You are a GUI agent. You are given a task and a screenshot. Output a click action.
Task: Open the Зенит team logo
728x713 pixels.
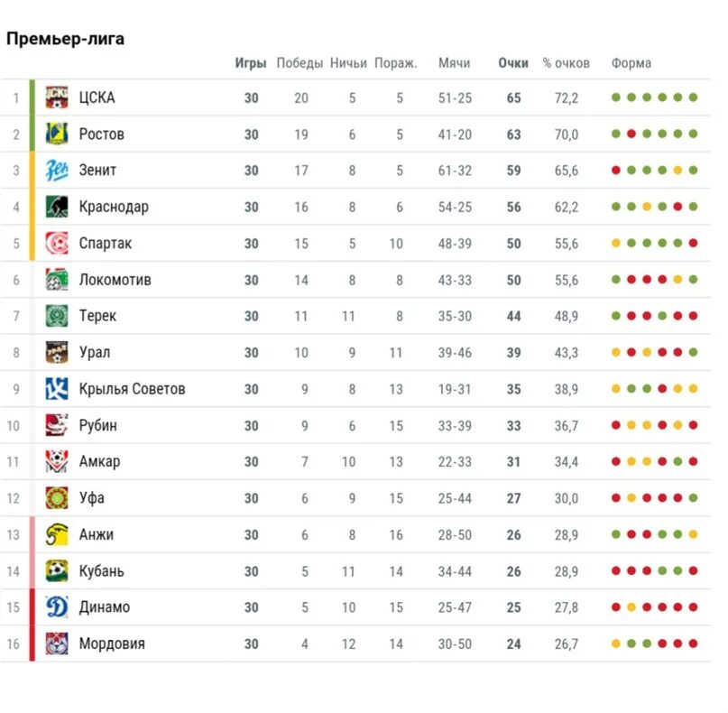[x=57, y=171]
